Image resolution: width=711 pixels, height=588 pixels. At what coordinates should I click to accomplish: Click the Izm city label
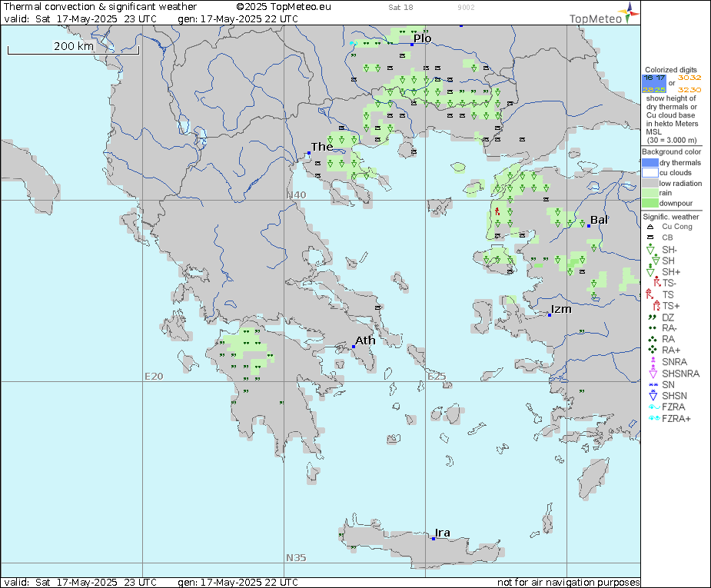561,309
